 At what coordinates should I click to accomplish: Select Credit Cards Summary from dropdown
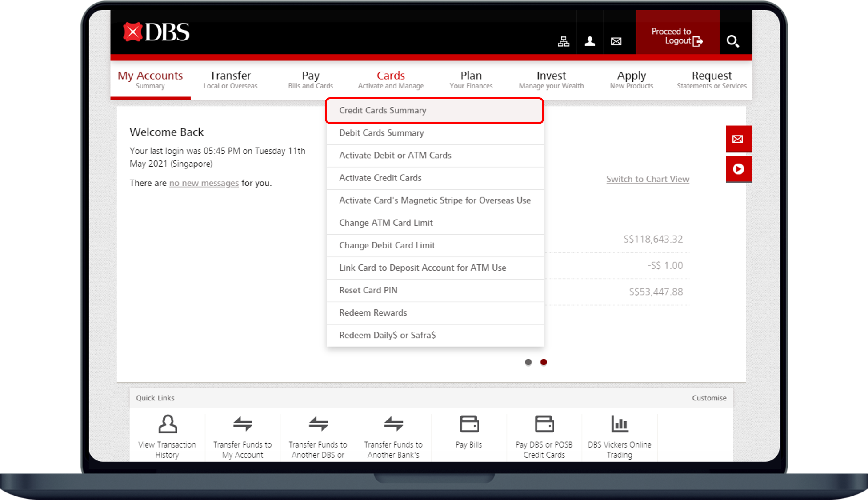click(435, 111)
